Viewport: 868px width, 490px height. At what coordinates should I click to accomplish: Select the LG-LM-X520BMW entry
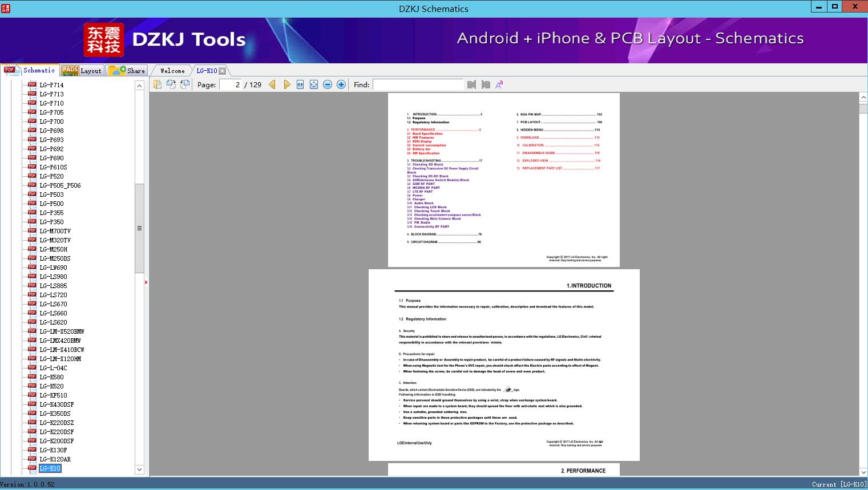(62, 331)
